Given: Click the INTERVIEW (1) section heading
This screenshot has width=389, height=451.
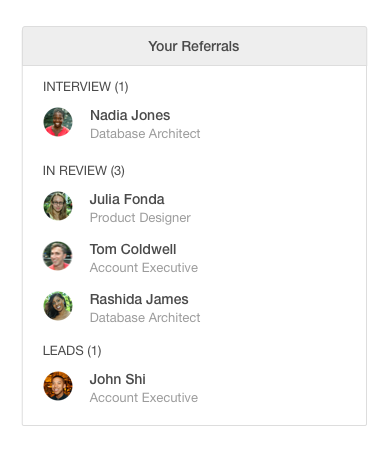Looking at the screenshot, I should pos(86,87).
